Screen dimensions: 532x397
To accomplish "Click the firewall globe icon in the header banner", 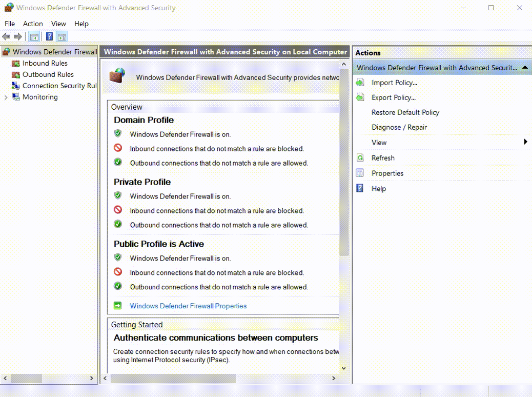I will tap(117, 75).
